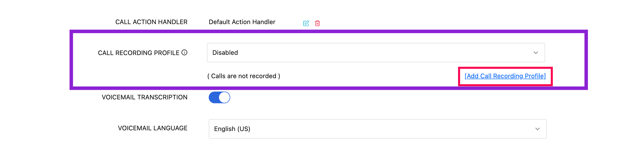The image size is (644, 151).
Task: Click the English (US) value text
Action: coord(232,129)
